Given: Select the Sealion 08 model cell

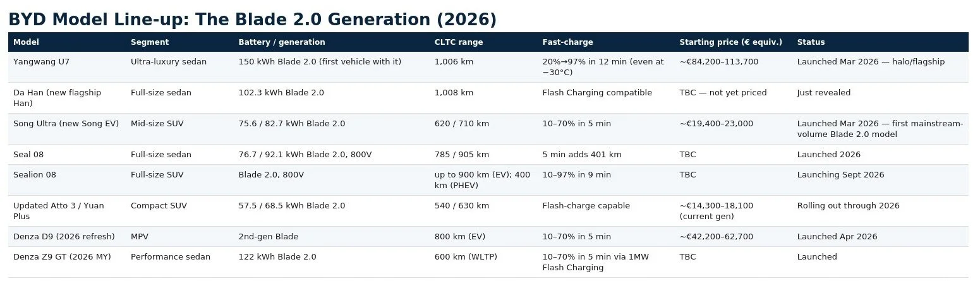Looking at the screenshot, I should [x=35, y=175].
